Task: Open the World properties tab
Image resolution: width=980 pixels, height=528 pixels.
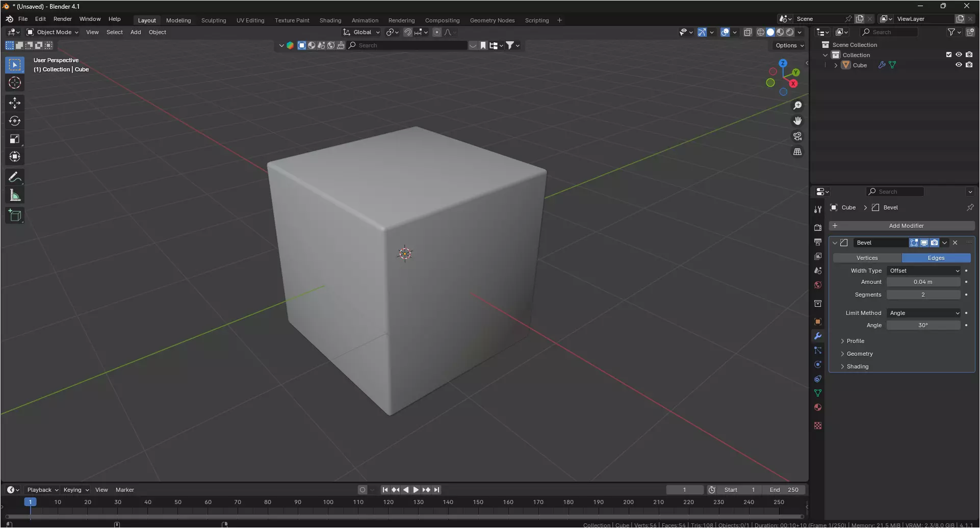Action: pos(818,285)
